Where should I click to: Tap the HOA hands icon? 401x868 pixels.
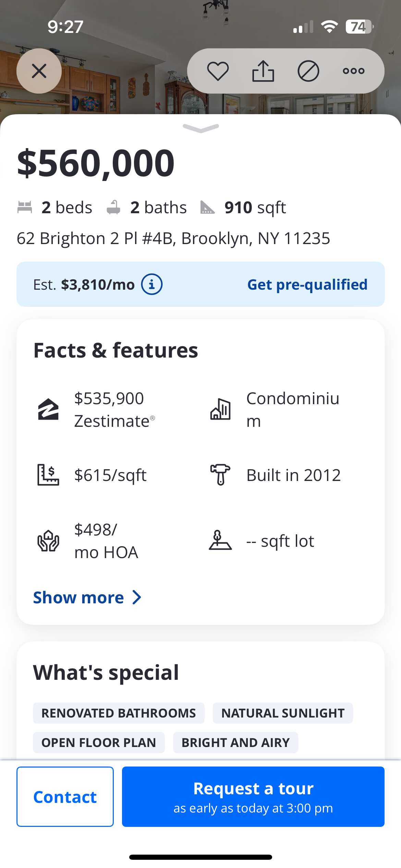pyautogui.click(x=48, y=541)
